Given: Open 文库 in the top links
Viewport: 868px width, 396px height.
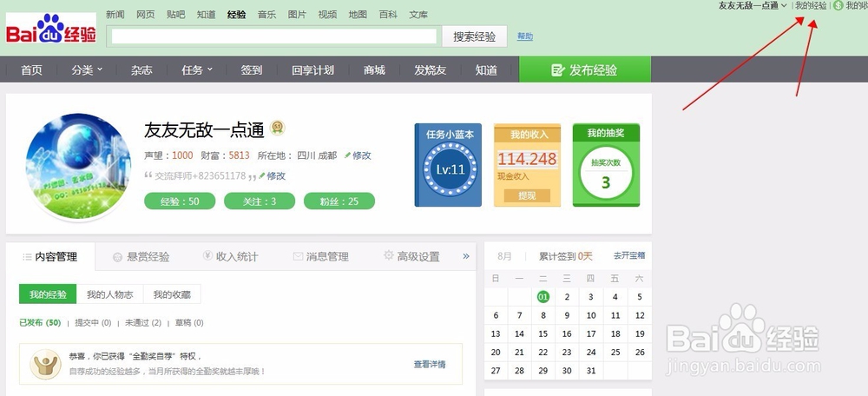Looking at the screenshot, I should click(x=418, y=15).
